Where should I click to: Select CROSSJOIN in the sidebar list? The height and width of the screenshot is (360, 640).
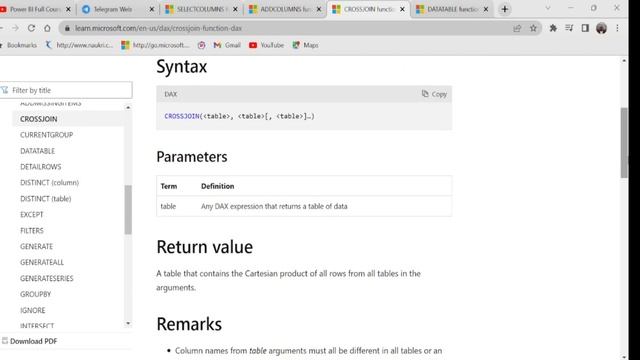pos(39,119)
